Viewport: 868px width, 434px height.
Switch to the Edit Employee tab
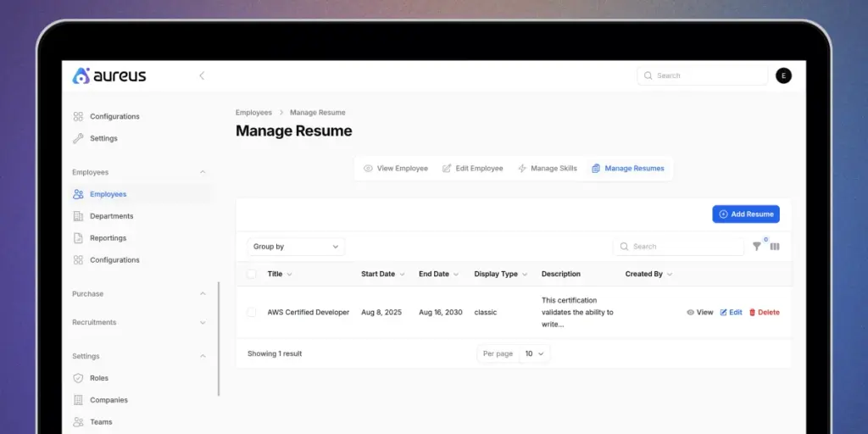click(x=472, y=169)
